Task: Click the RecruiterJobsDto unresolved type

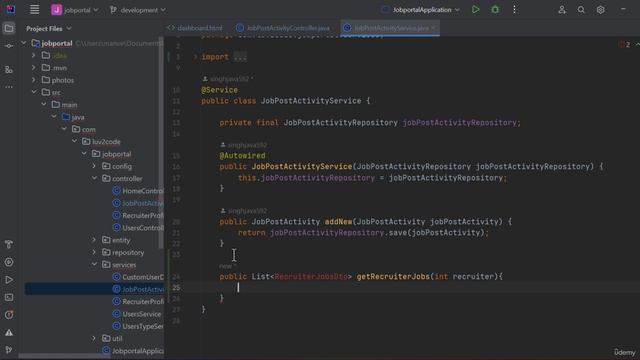Action: 311,277
